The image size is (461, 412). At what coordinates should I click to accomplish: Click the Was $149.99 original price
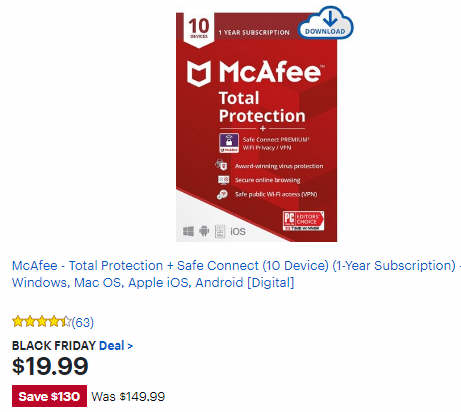(128, 396)
